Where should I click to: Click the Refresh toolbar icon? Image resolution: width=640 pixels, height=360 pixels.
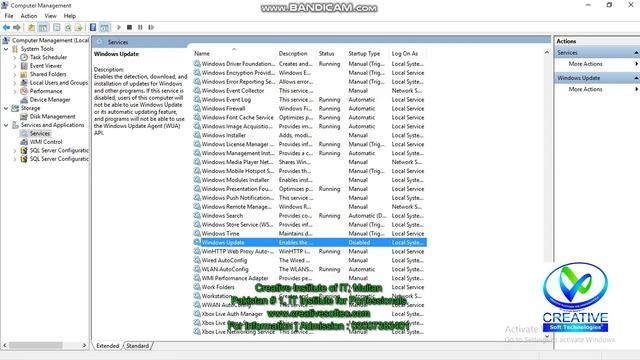(x=68, y=27)
